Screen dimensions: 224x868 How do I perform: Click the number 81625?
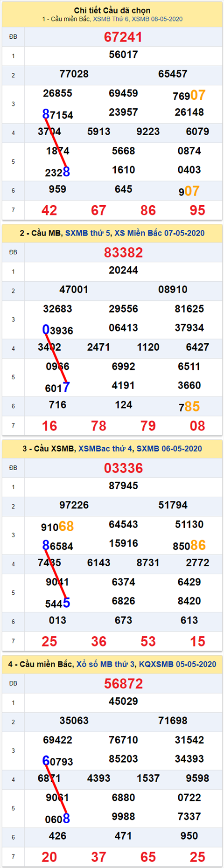[189, 309]
